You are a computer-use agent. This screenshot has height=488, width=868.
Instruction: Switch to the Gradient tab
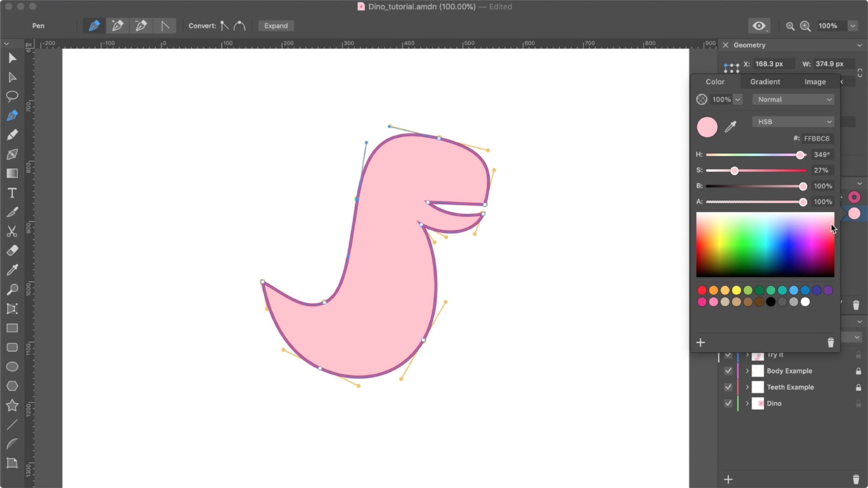765,81
